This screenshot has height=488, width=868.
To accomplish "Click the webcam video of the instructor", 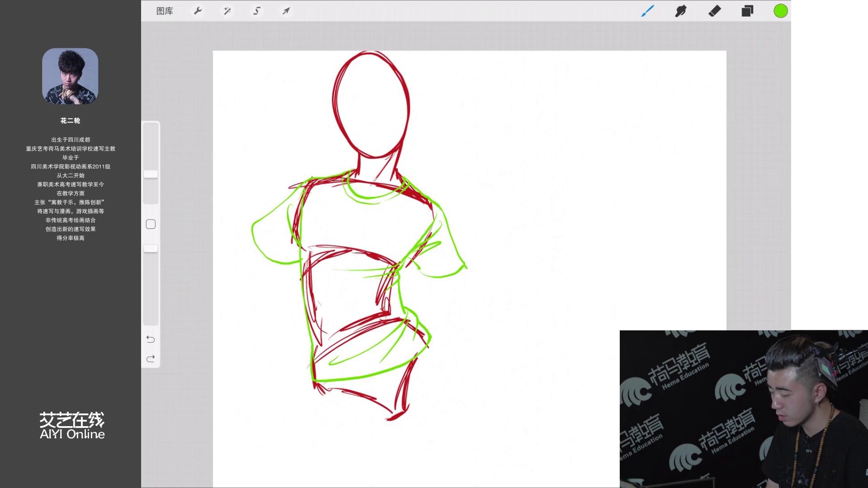I will pyautogui.click(x=744, y=409).
